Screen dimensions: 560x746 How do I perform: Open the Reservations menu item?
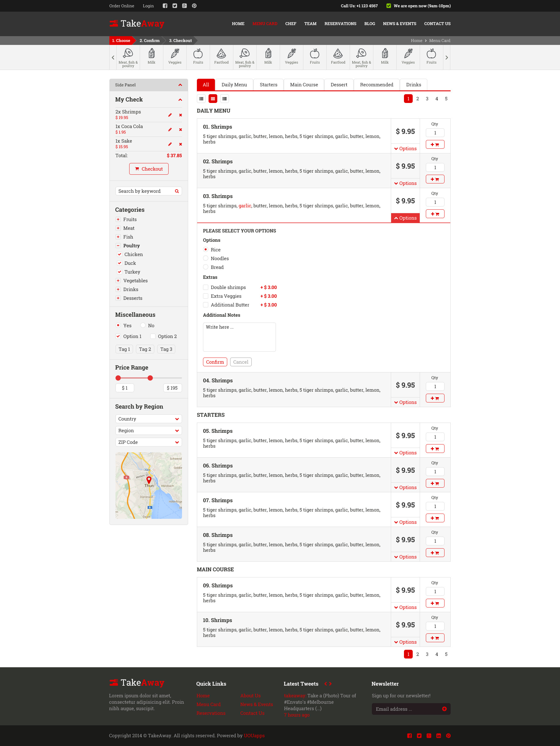340,24
